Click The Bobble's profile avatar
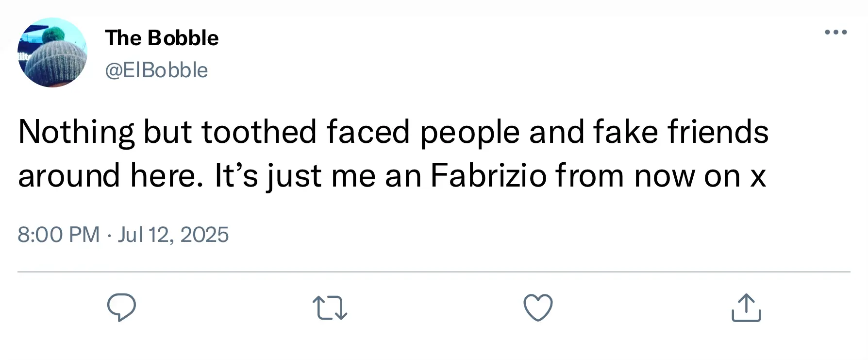The height and width of the screenshot is (360, 868). (52, 52)
